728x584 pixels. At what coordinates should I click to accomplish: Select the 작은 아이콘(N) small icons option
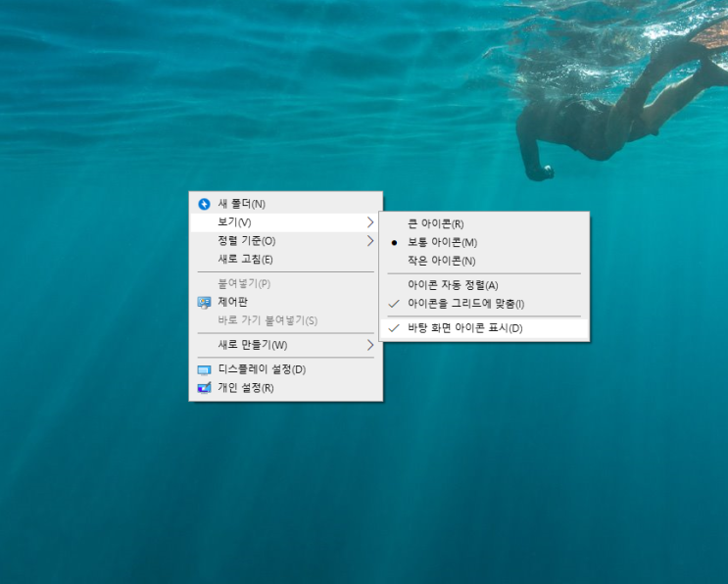point(485,261)
